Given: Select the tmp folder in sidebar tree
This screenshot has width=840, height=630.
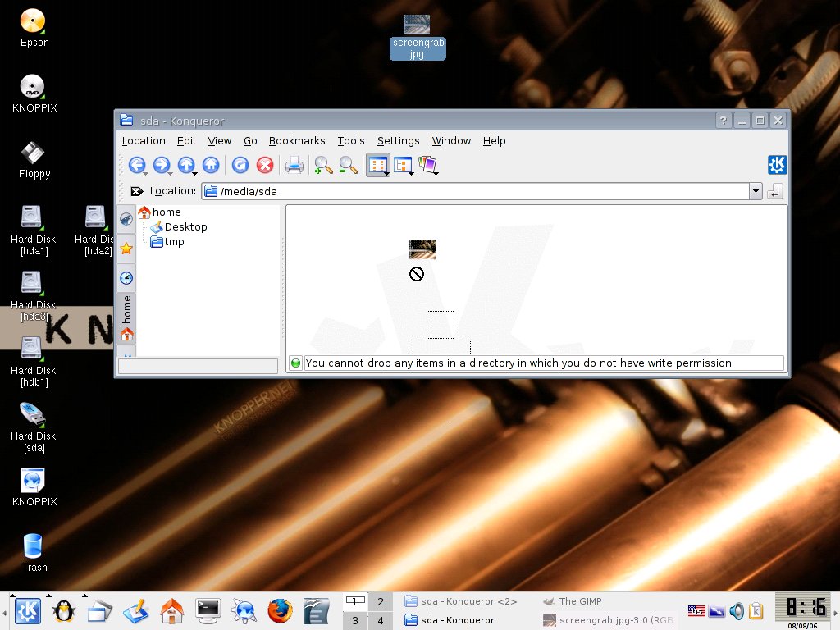Looking at the screenshot, I should pyautogui.click(x=174, y=242).
